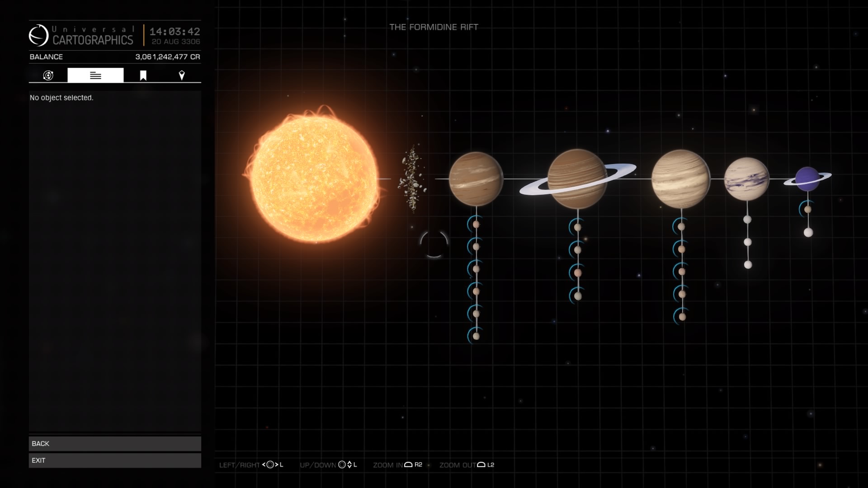This screenshot has width=868, height=488.
Task: Select third moon of third gas giant
Action: [682, 272]
